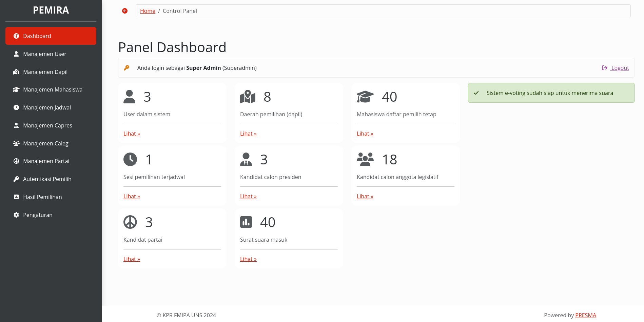
Task: Open Pengaturan settings menu
Action: click(x=38, y=215)
